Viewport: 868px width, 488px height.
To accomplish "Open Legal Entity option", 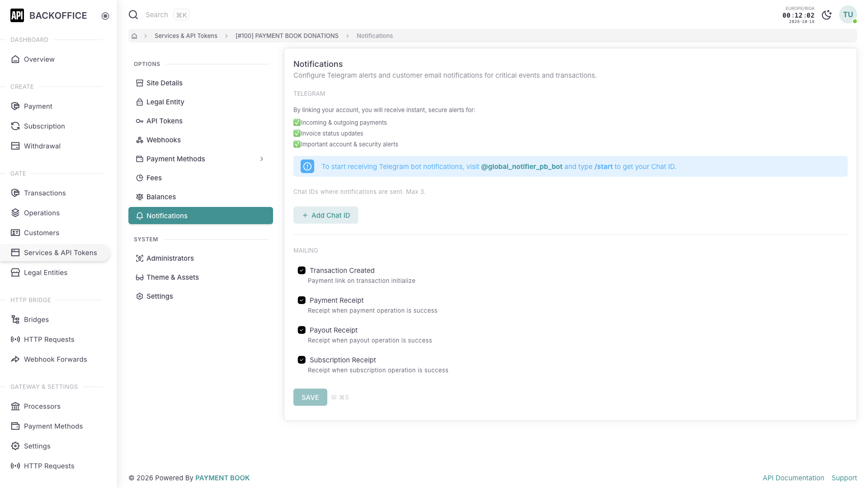I will click(201, 102).
